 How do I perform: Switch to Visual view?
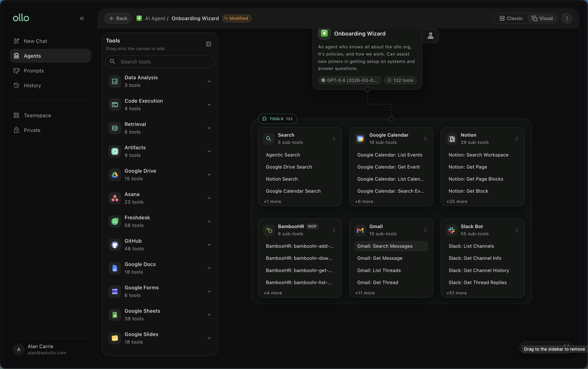coord(542,18)
